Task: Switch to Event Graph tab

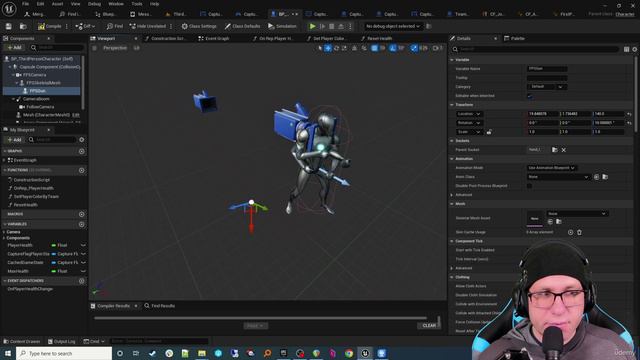Action: [214, 38]
